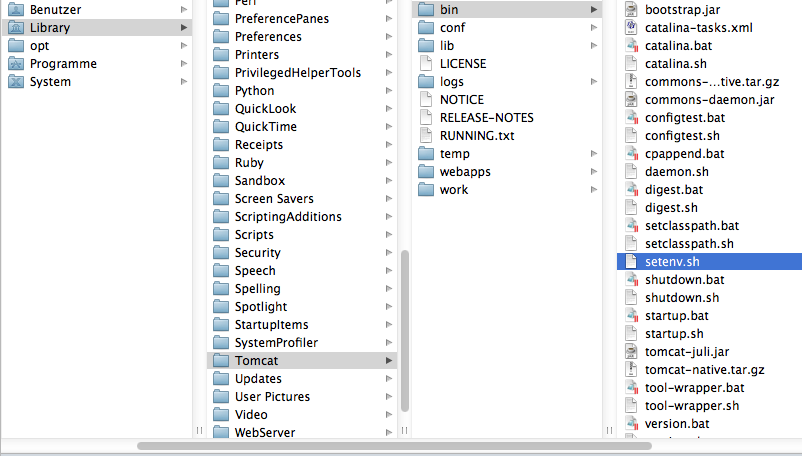Expand the Programme folder arrow
This screenshot has height=456, width=802.
coord(184,64)
